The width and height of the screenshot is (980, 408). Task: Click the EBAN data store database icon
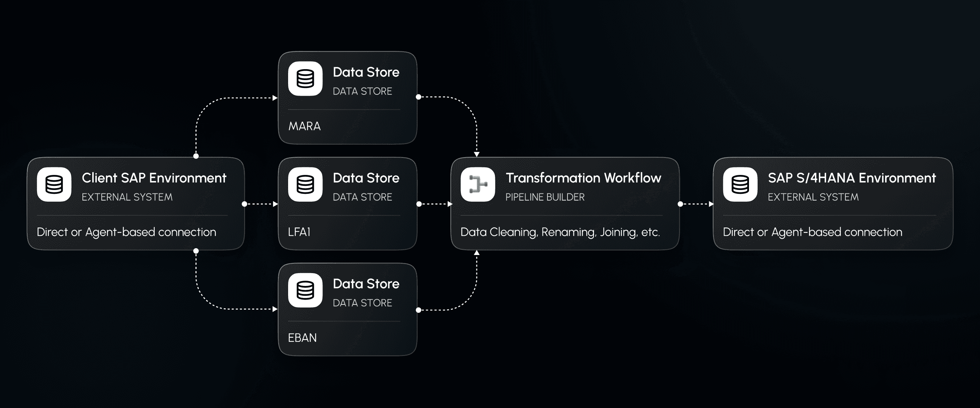(305, 290)
